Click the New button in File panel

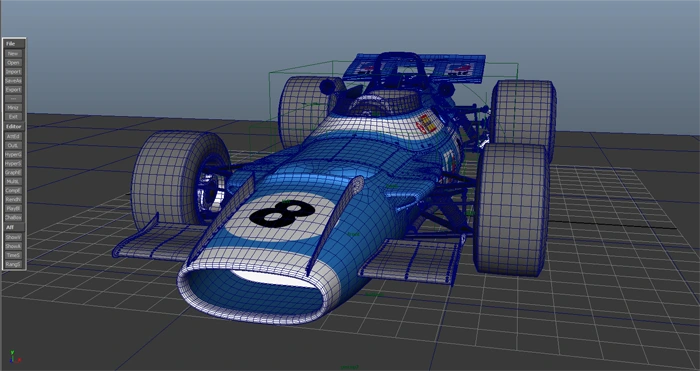coord(13,54)
